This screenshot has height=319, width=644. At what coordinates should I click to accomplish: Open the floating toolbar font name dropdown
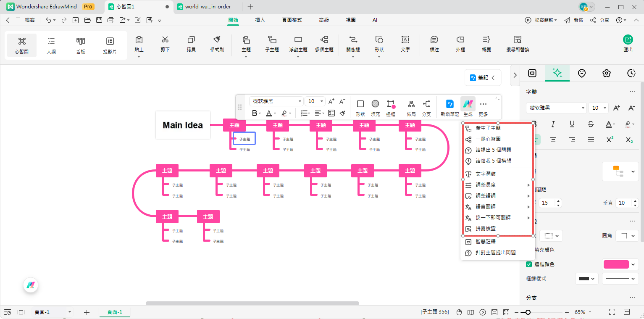(x=276, y=101)
